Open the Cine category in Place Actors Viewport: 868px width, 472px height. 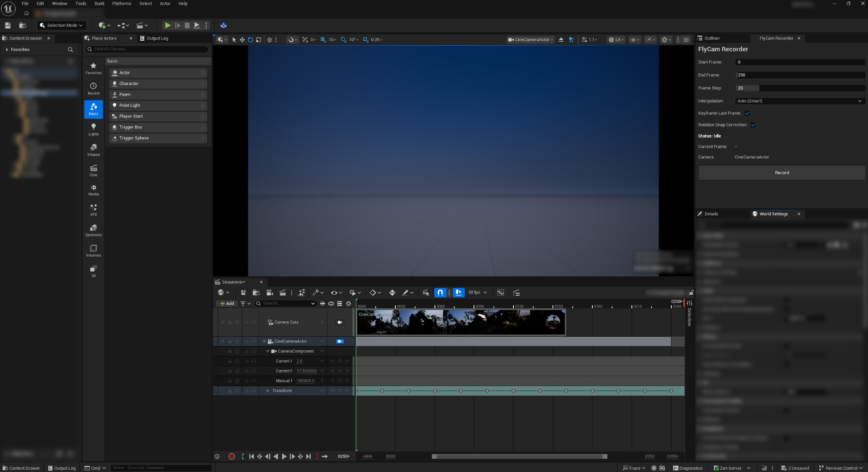(x=93, y=171)
